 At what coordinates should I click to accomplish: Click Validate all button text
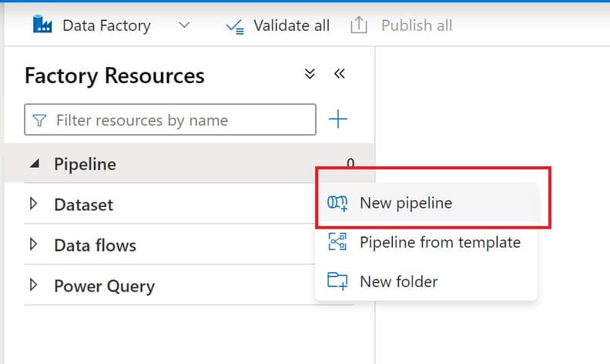pos(291,25)
